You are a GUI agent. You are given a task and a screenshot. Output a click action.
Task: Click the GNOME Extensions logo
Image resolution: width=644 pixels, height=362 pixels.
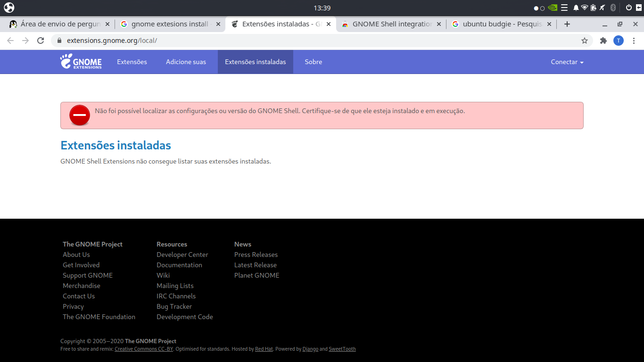coord(81,62)
